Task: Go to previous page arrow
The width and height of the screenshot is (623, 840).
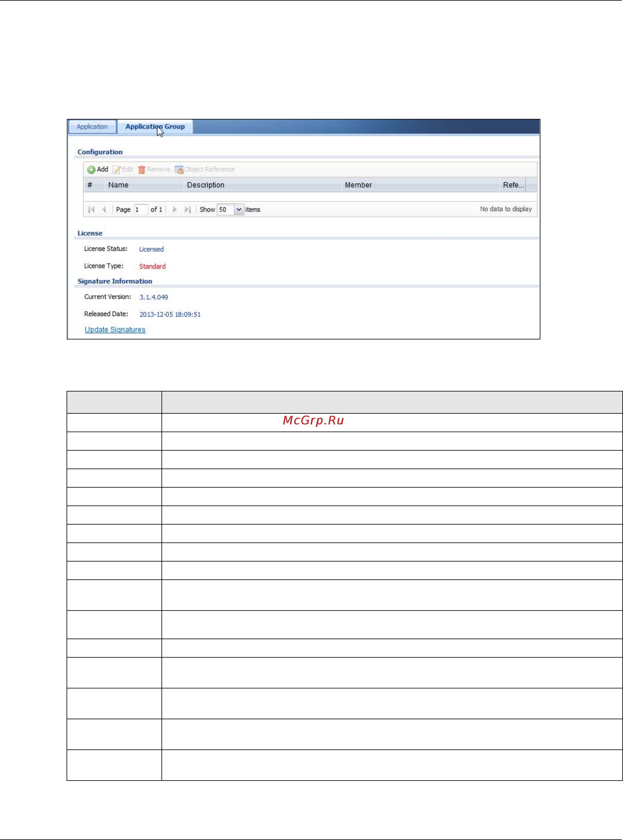Action: coord(104,209)
